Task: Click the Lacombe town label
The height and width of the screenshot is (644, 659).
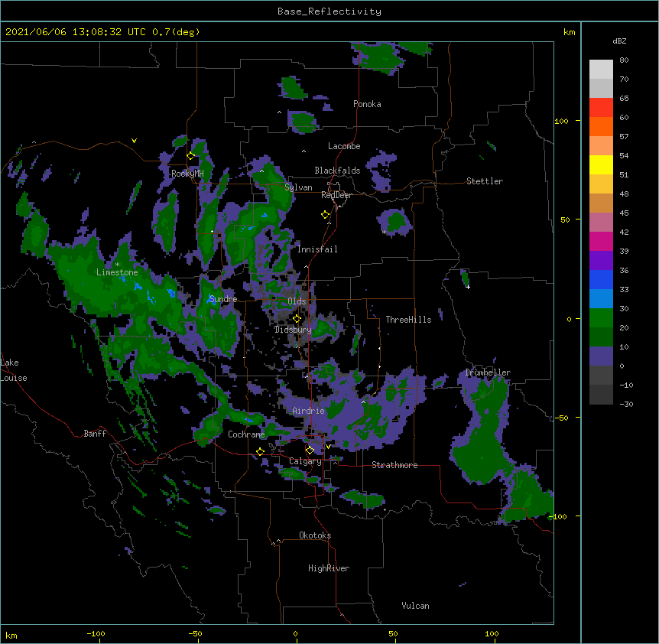Action: pos(344,146)
